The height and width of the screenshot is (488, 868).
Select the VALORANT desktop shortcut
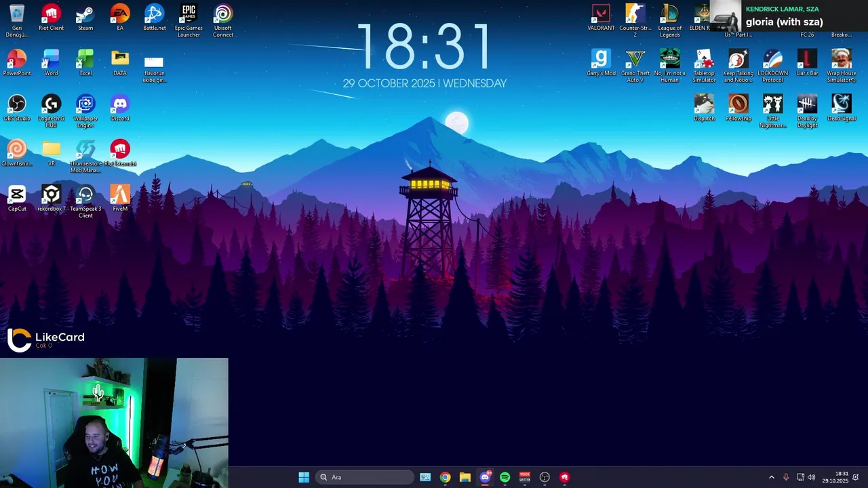click(x=601, y=18)
